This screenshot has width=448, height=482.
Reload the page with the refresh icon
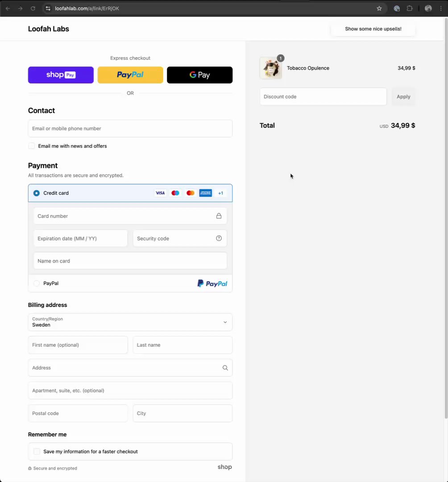click(33, 8)
